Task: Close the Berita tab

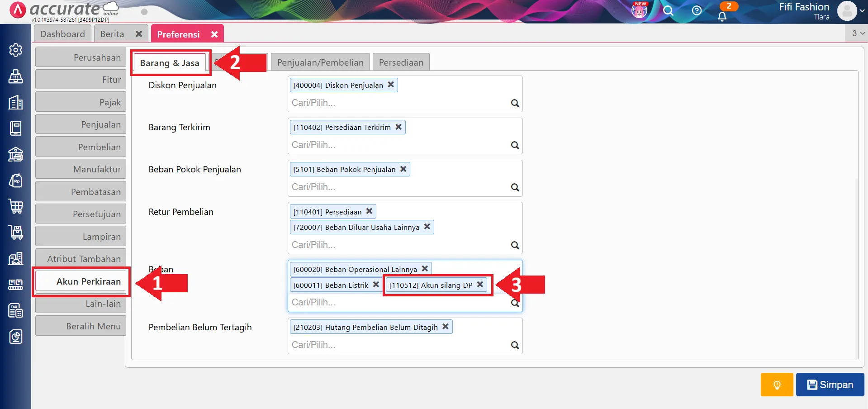Action: point(139,34)
